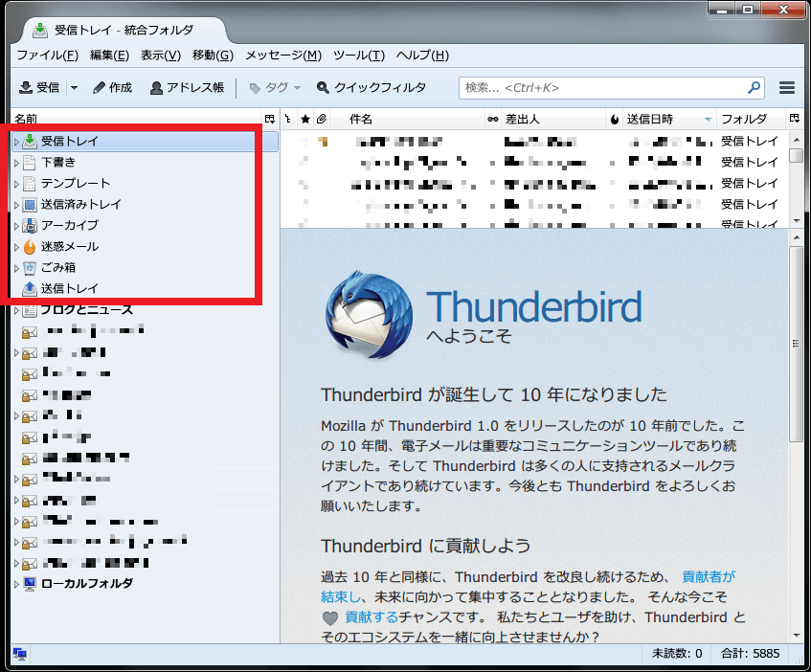Open the ファイル(F) menu
Screen dimensions: 811x672
47,56
